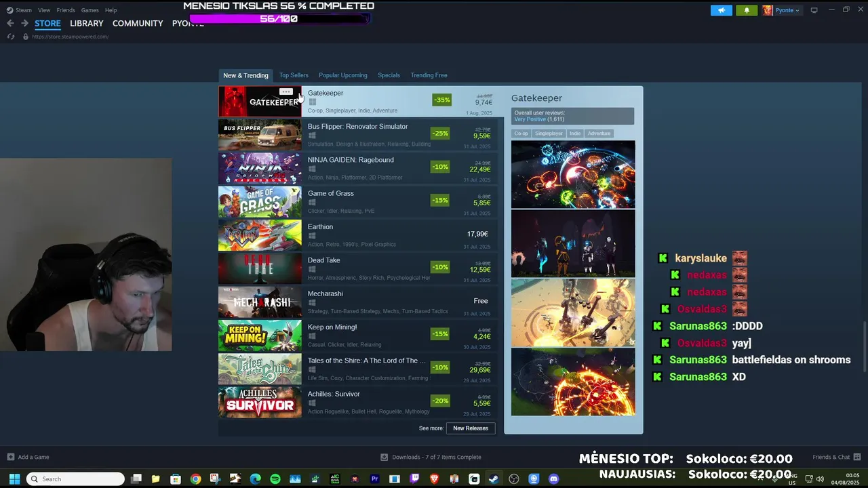Open Steam from the taskbar

coord(494,479)
